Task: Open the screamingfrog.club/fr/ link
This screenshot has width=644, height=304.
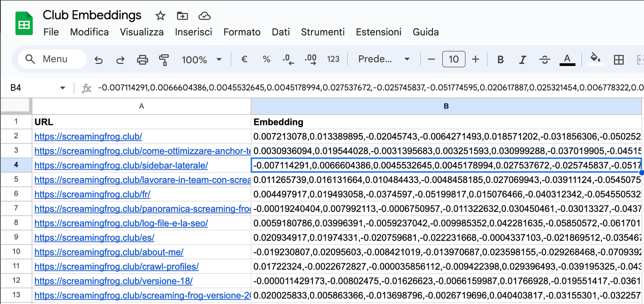Action: click(x=92, y=194)
